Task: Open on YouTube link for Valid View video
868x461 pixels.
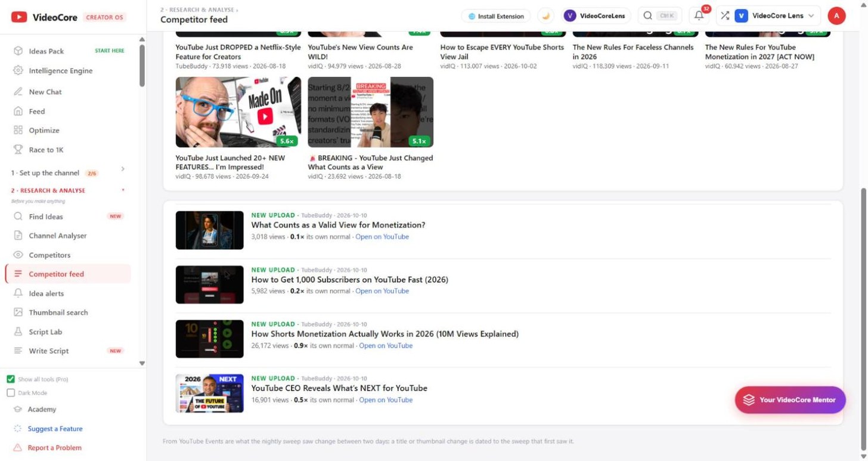Action: pyautogui.click(x=382, y=237)
